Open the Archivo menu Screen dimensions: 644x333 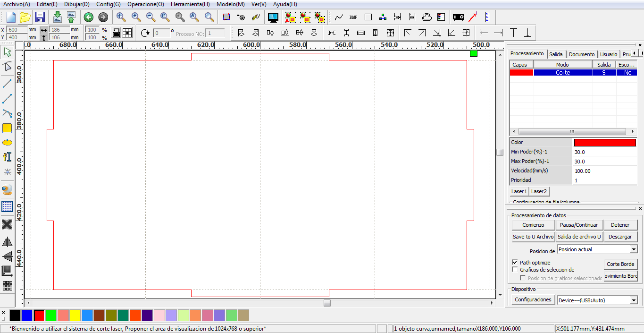17,4
